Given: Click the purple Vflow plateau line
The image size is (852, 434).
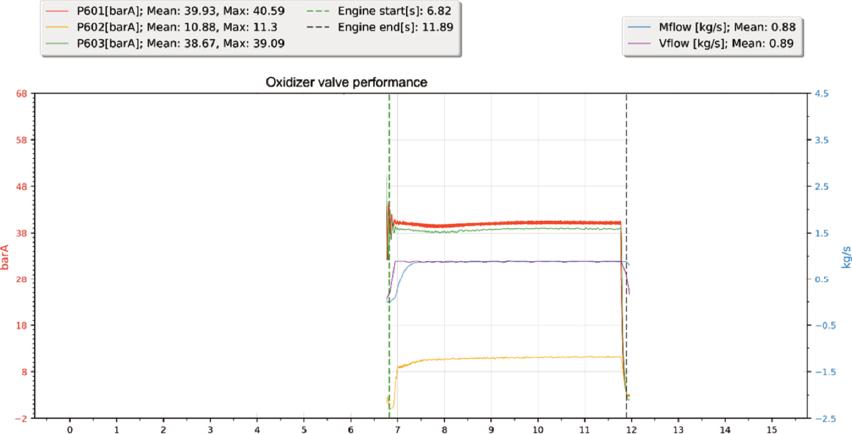Looking at the screenshot, I should [500, 261].
